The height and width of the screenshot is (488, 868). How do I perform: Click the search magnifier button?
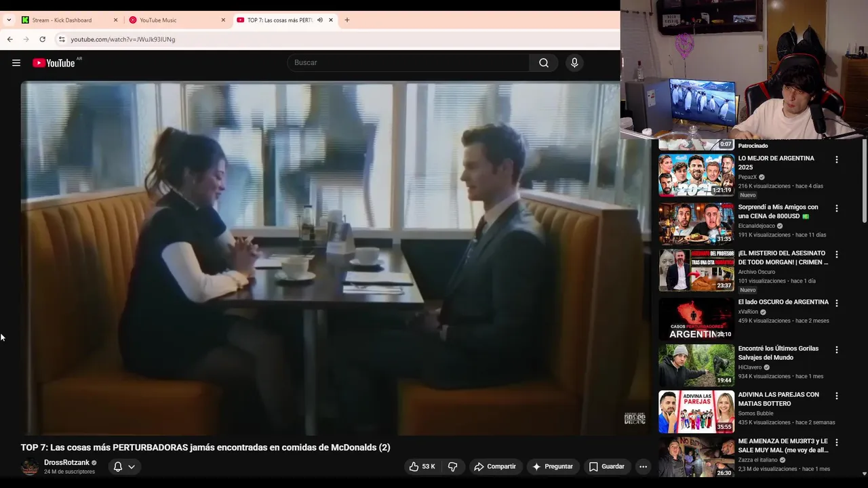(543, 63)
